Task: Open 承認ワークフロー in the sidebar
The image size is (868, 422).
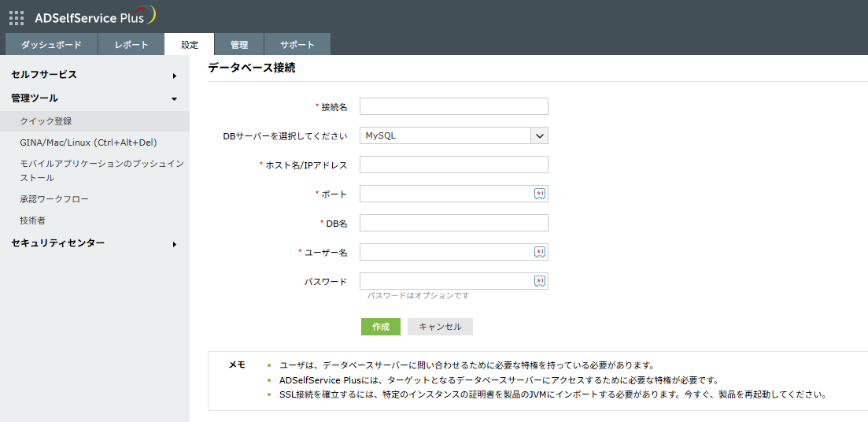Action: [x=54, y=199]
